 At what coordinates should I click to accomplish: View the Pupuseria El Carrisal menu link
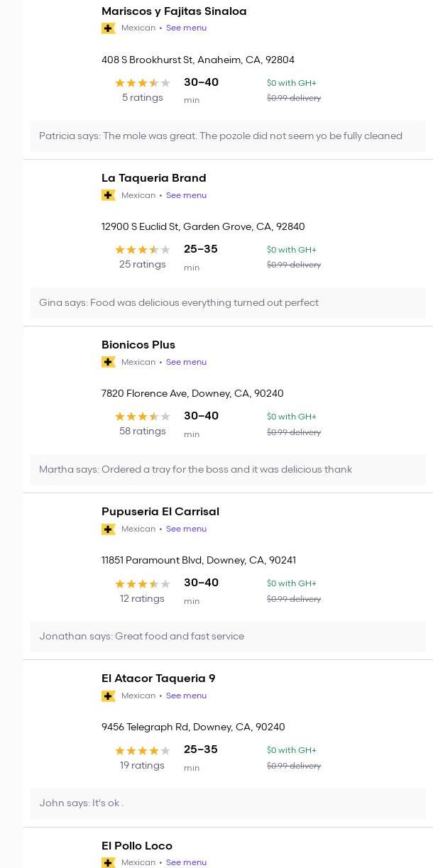(x=186, y=529)
